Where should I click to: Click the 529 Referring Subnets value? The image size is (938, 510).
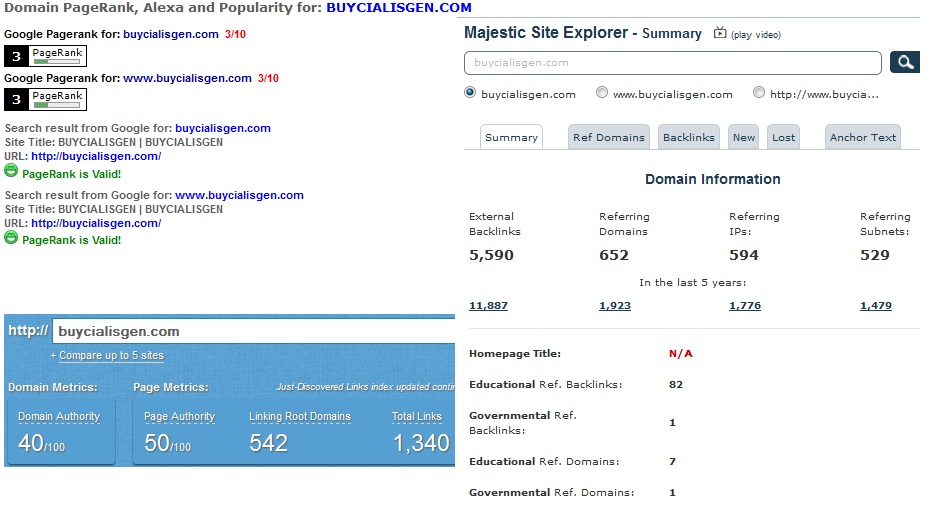pos(875,255)
